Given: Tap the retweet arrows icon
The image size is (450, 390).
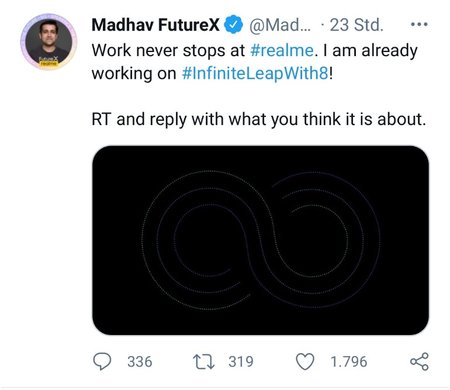Looking at the screenshot, I should pyautogui.click(x=204, y=362).
